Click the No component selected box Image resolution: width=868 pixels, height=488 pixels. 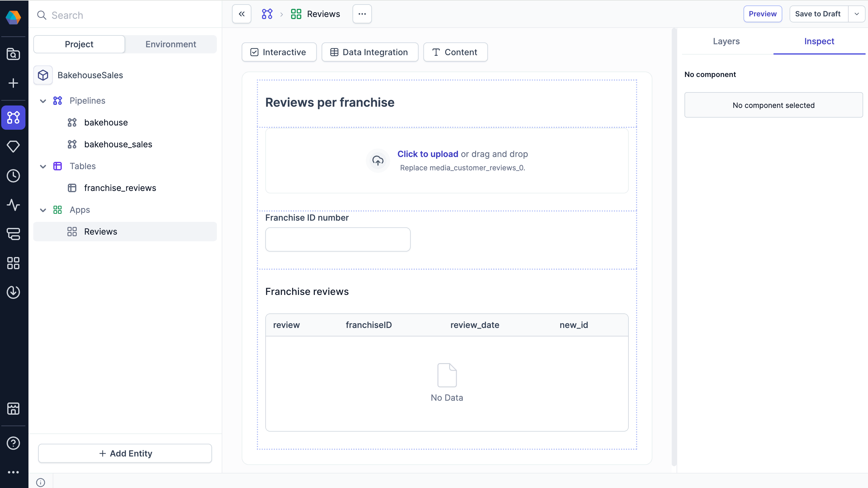tap(774, 105)
